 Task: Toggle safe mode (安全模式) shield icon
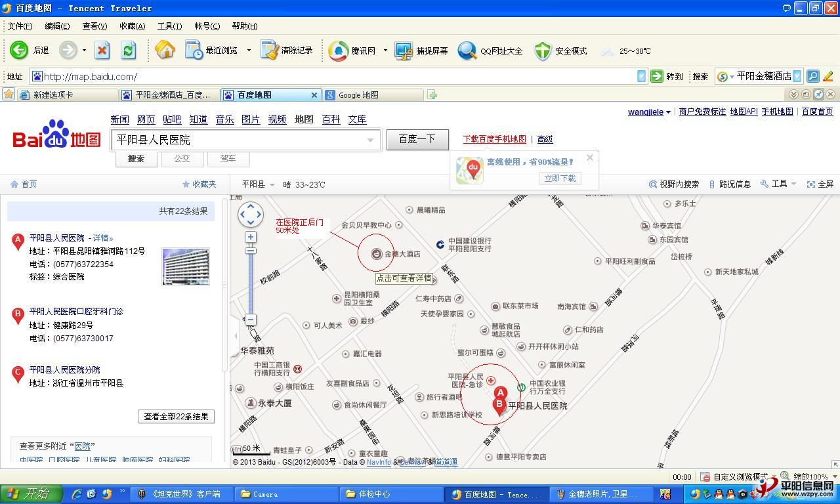(543, 51)
